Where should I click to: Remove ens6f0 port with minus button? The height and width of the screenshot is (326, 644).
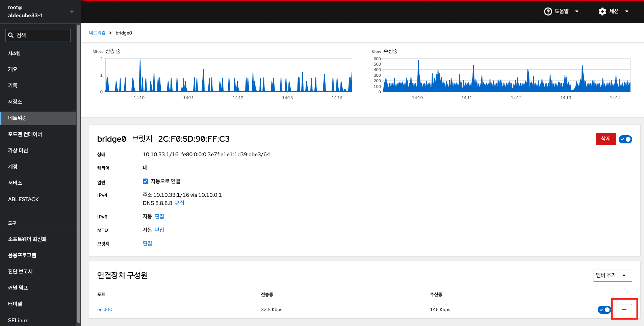(624, 309)
